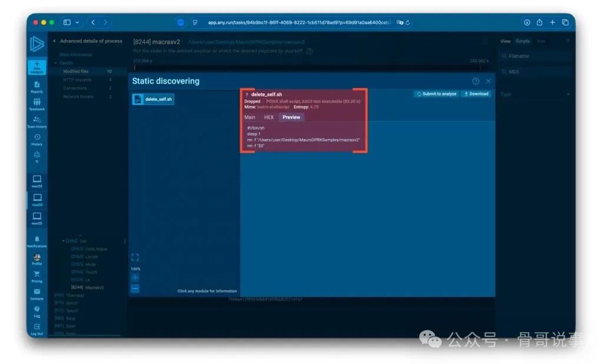
Task: Click the 'sleep 1' script line
Action: click(254, 134)
